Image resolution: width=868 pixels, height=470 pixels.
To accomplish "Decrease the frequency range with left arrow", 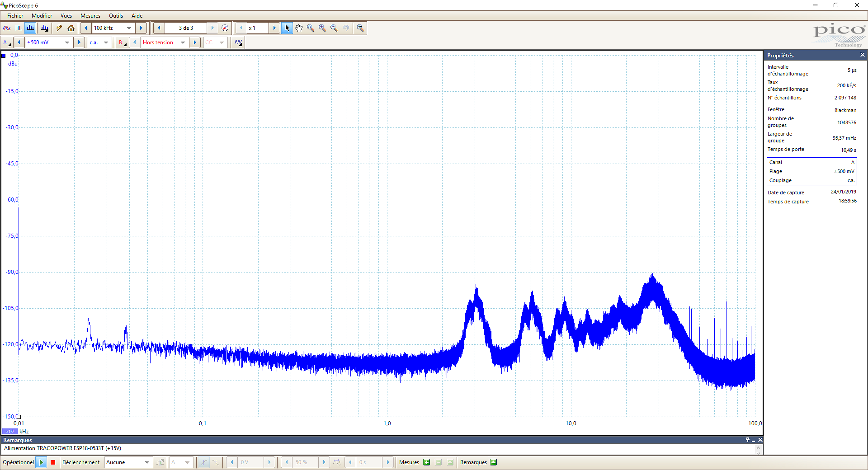I will point(86,28).
